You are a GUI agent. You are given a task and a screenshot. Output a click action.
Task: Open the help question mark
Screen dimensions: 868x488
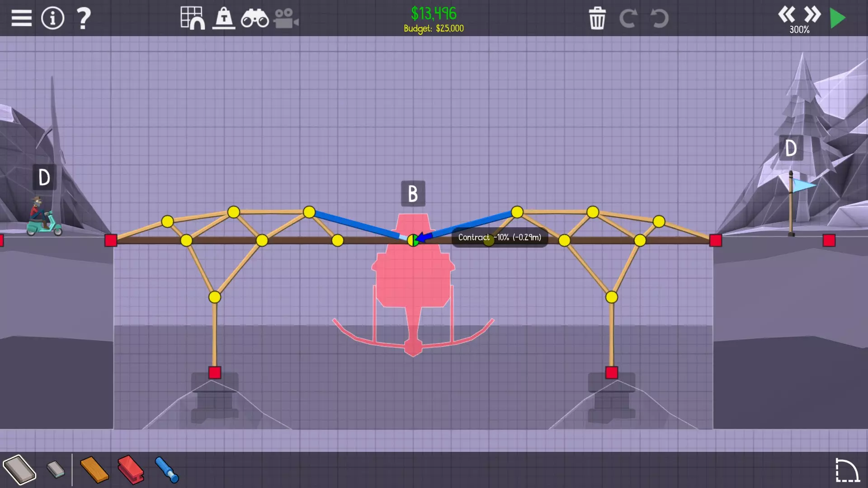pos(84,18)
